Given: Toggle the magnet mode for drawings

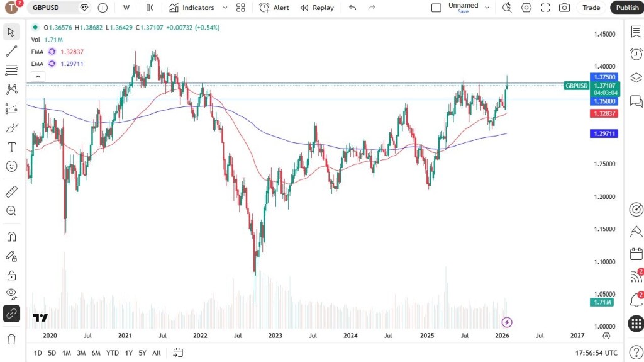Looking at the screenshot, I should pos(11,237).
